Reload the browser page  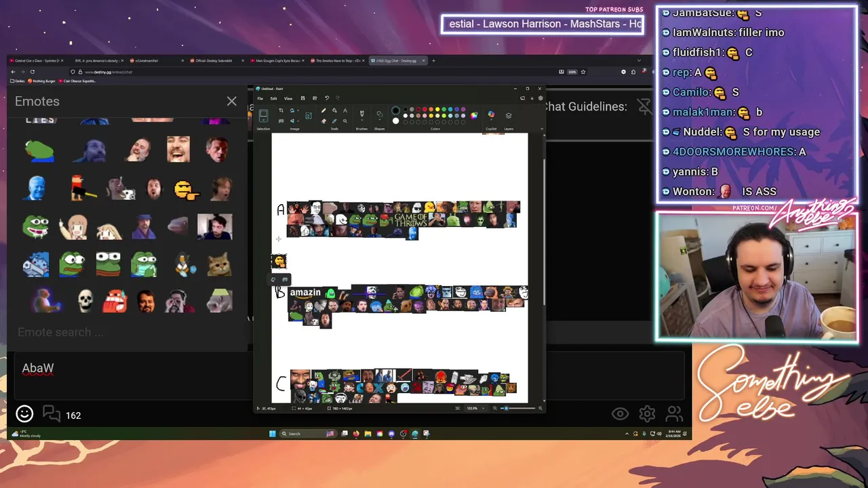tap(32, 72)
